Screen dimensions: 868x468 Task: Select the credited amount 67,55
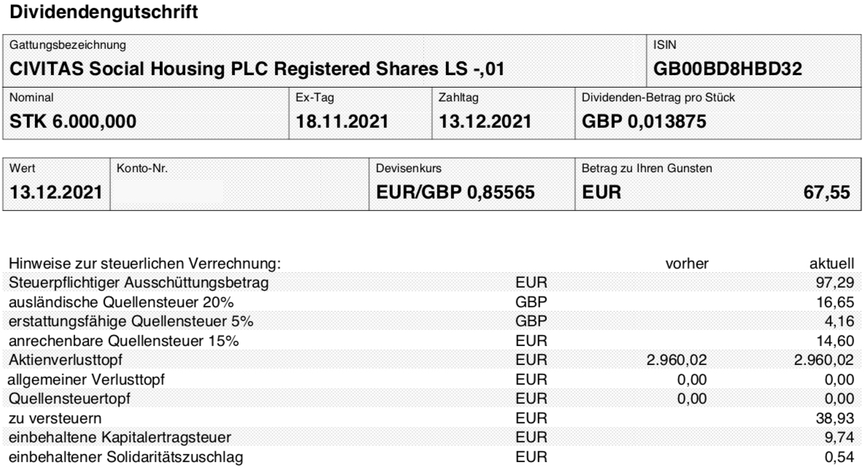(826, 192)
